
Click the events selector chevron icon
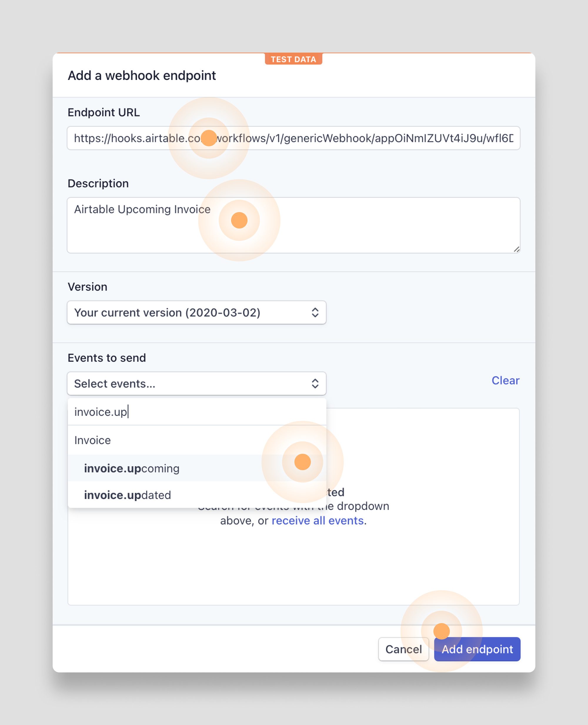(x=315, y=384)
